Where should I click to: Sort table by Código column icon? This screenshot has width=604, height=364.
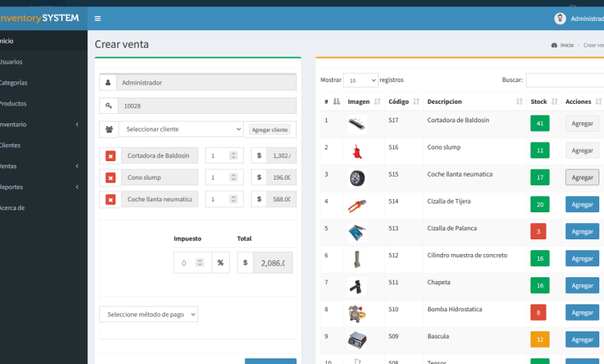416,101
